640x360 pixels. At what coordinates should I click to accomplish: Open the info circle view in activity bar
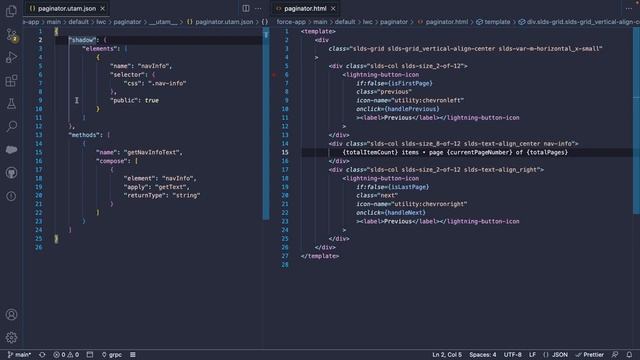(x=11, y=196)
